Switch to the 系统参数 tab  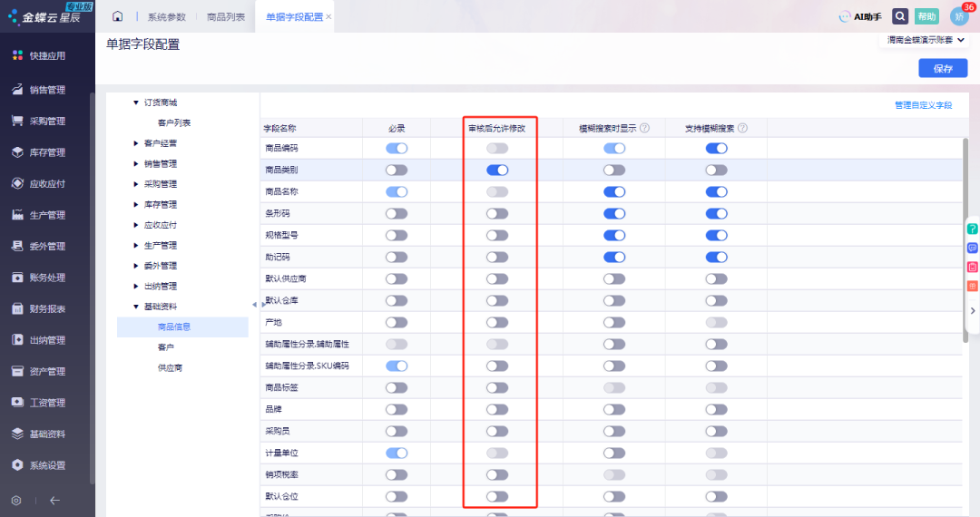(167, 17)
